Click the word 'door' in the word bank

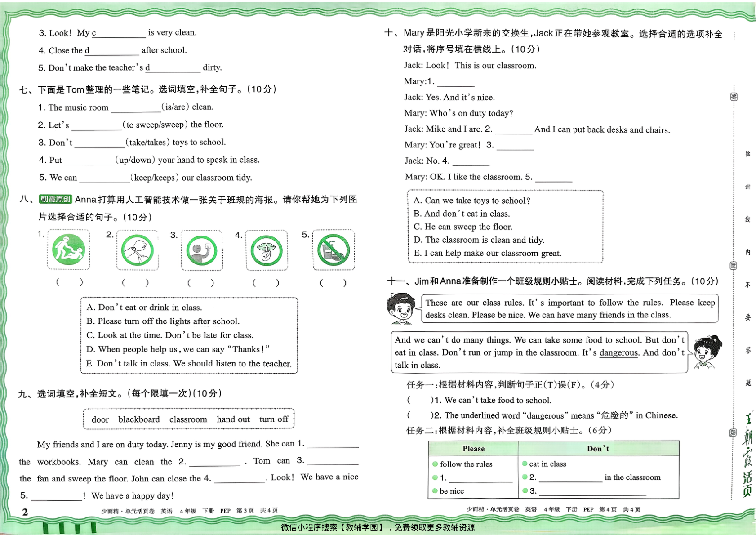coord(100,419)
